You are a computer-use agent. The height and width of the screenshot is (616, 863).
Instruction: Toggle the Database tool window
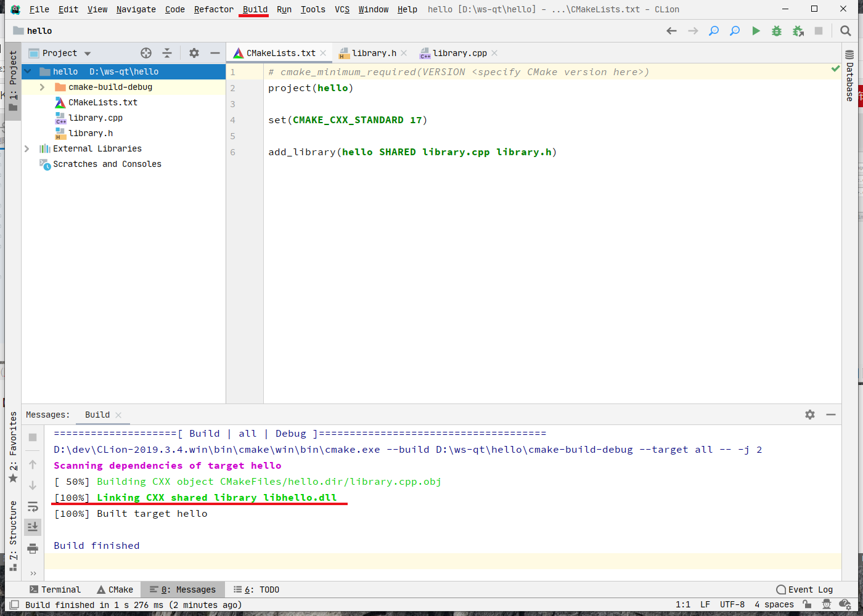(x=849, y=76)
